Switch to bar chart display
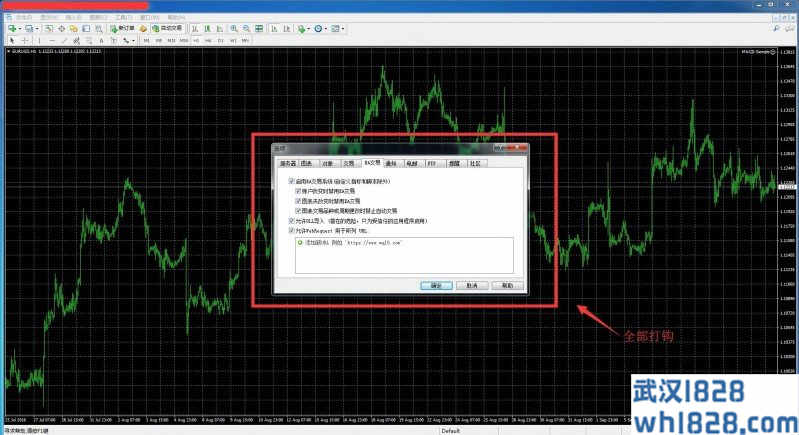 (x=195, y=29)
